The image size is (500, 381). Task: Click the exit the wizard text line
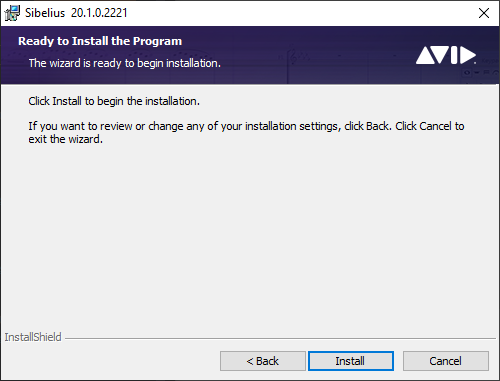[66, 139]
